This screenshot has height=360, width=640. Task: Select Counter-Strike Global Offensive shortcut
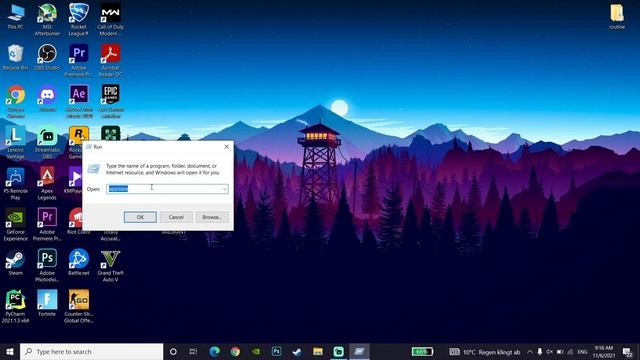point(78,307)
